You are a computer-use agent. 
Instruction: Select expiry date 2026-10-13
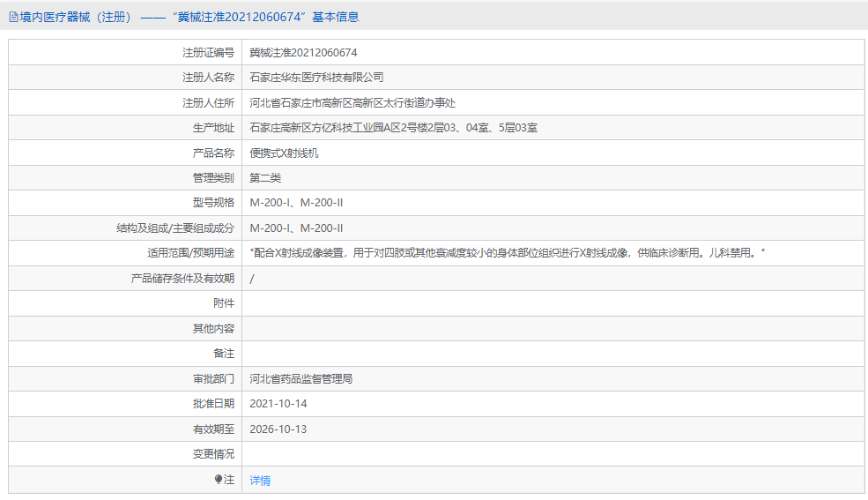pyautogui.click(x=278, y=429)
